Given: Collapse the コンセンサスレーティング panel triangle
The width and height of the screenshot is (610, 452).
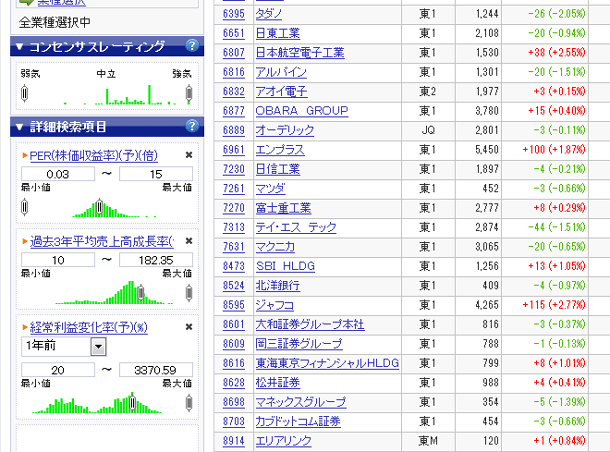Looking at the screenshot, I should [19, 47].
